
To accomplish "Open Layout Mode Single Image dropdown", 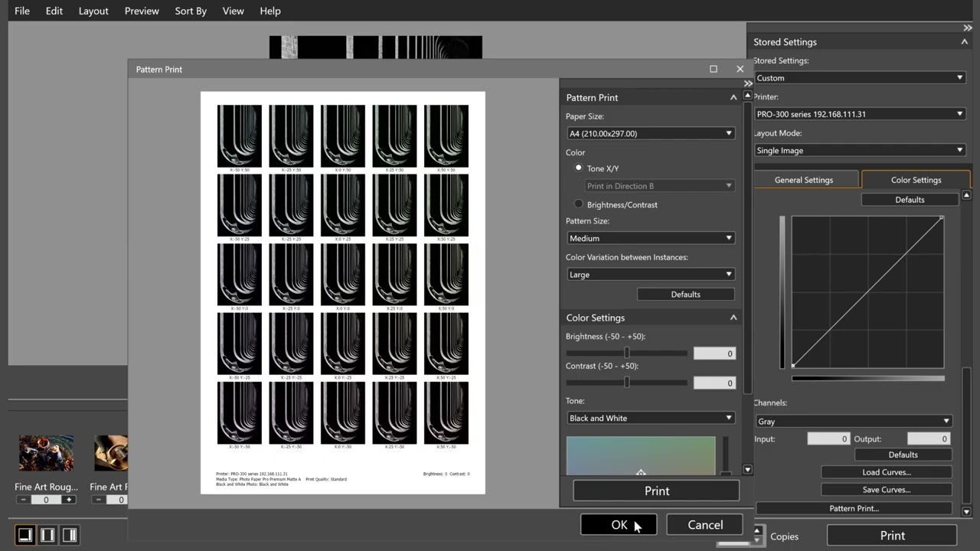I will (860, 150).
